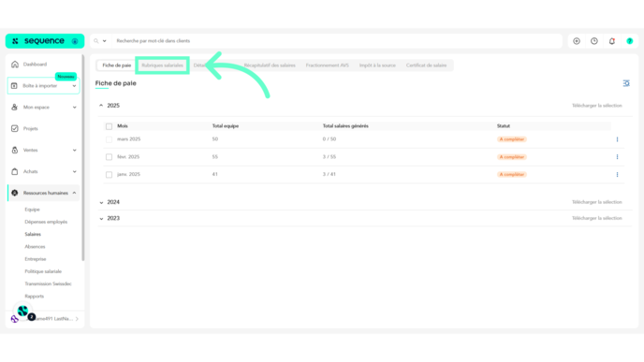Expand the Mon espace chevron

74,108
